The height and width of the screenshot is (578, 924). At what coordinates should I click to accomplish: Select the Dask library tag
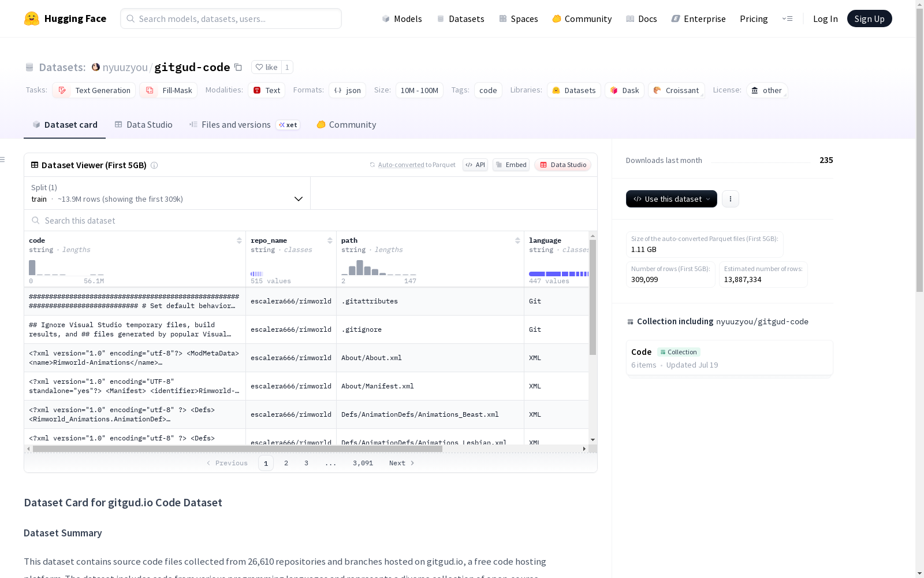[x=625, y=90]
